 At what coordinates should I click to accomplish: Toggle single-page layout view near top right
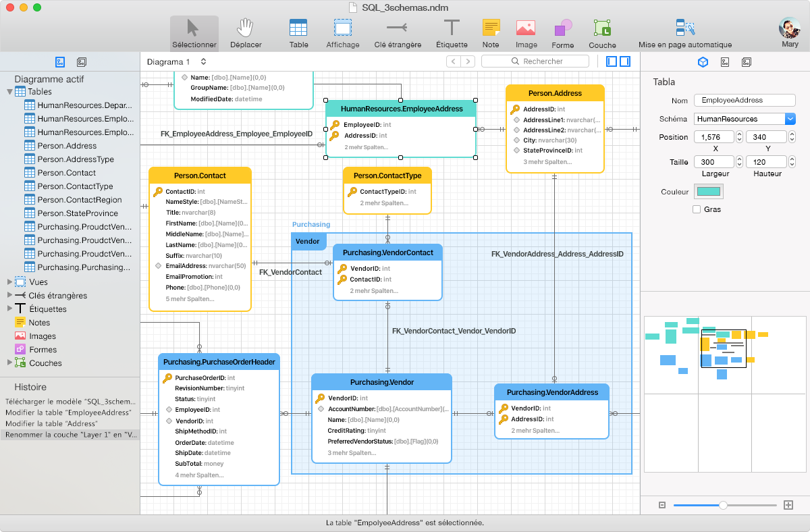point(612,61)
